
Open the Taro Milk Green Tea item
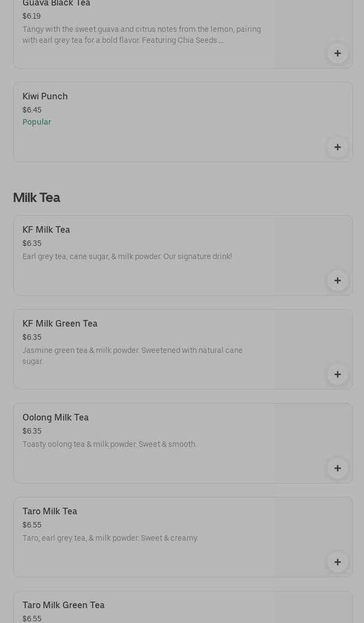click(64, 605)
